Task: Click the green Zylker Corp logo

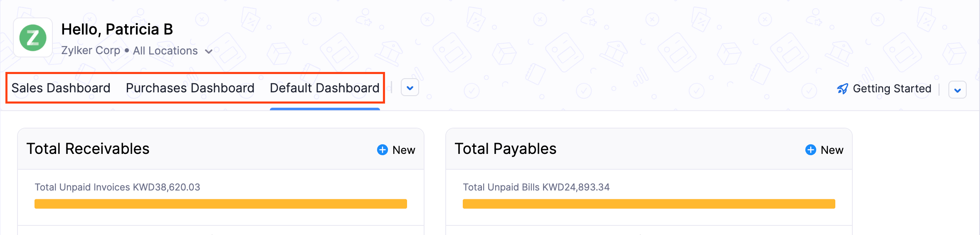Action: click(x=33, y=38)
